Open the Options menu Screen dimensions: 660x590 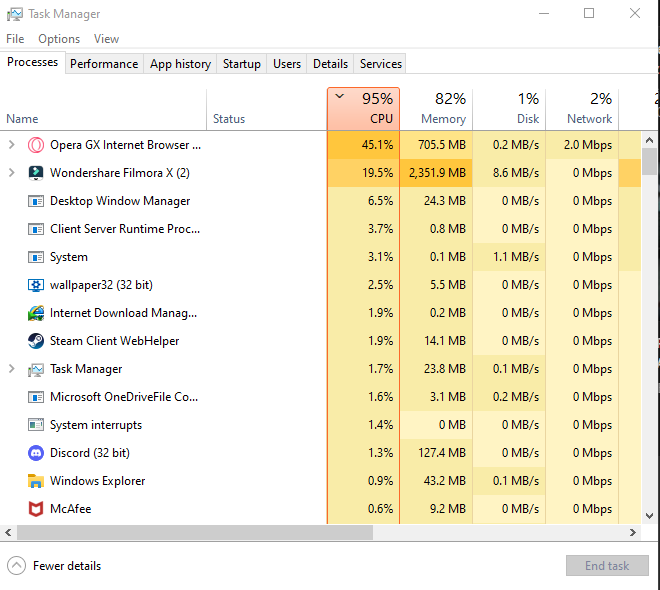(59, 39)
